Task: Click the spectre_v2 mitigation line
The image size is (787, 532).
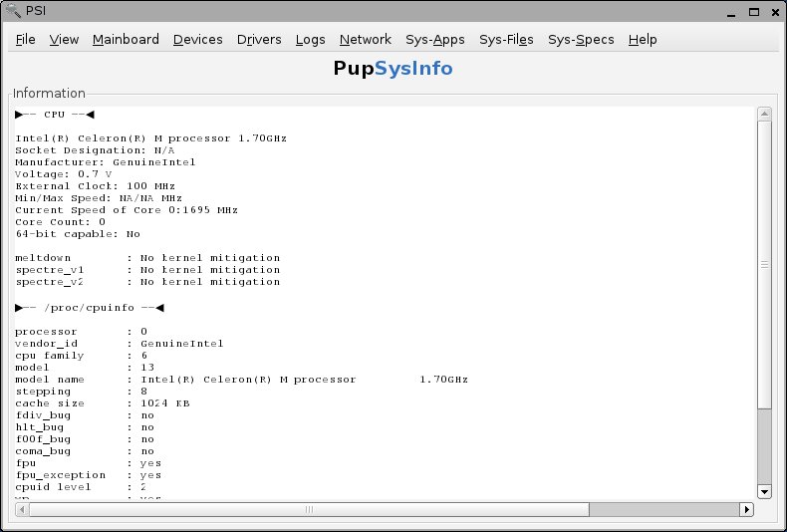Action: tap(147, 283)
